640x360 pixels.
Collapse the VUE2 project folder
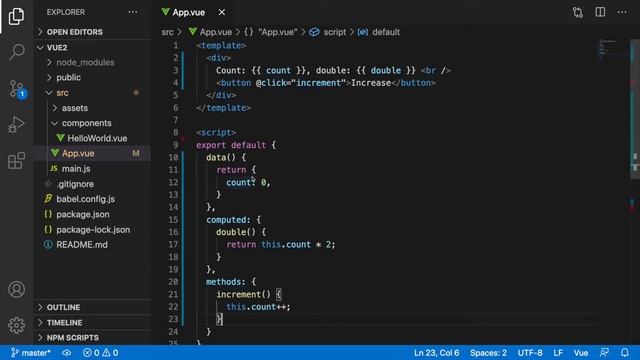[93, 47]
